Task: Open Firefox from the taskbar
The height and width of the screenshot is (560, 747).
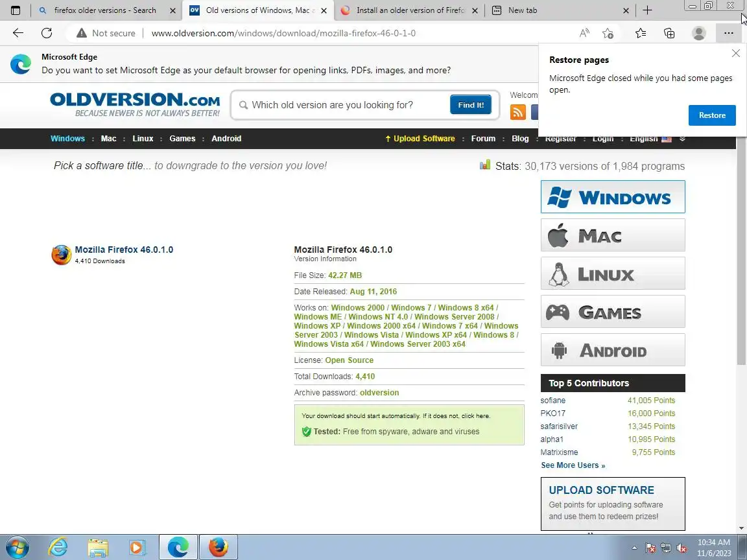Action: (x=218, y=547)
